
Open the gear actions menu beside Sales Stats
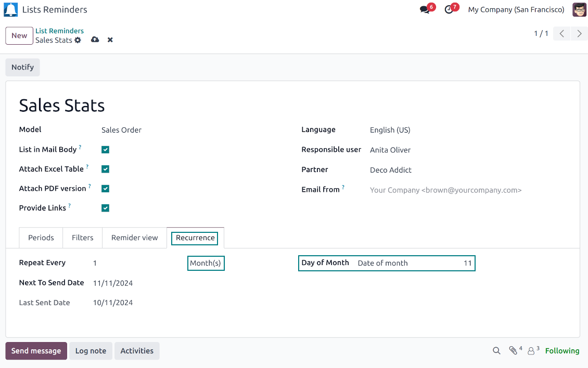point(78,40)
